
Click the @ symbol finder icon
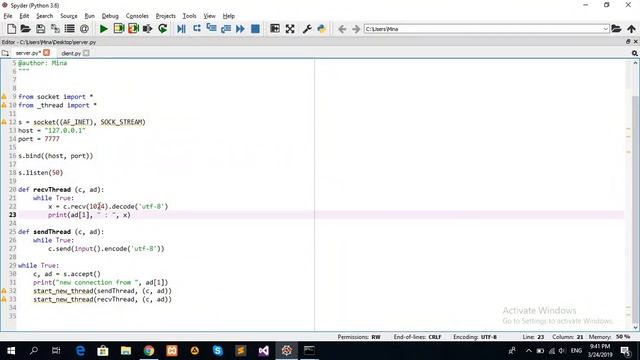point(84,29)
